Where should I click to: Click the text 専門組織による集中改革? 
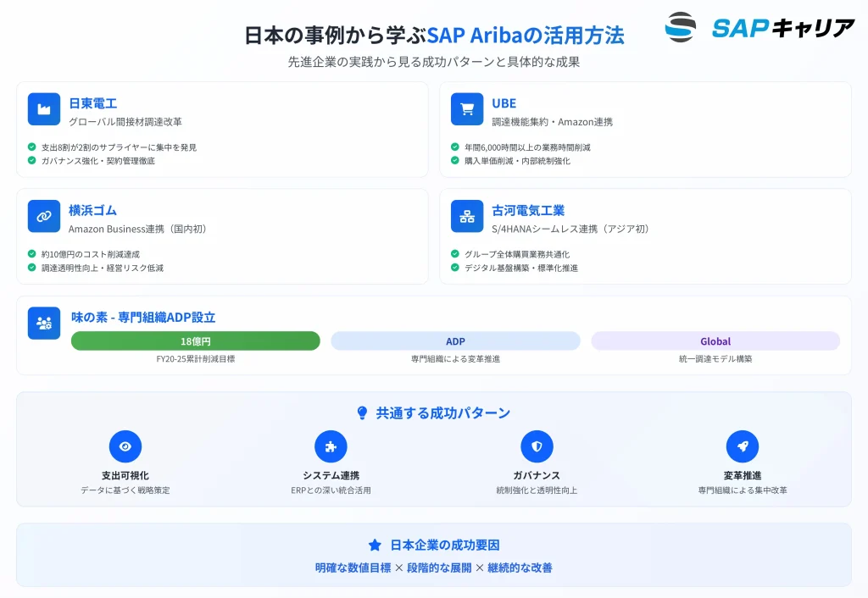point(743,490)
